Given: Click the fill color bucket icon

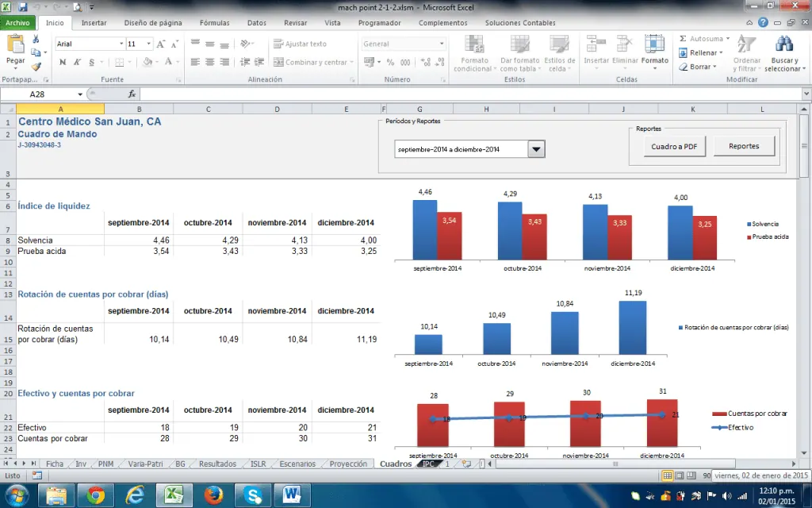Looking at the screenshot, I should point(147,62).
